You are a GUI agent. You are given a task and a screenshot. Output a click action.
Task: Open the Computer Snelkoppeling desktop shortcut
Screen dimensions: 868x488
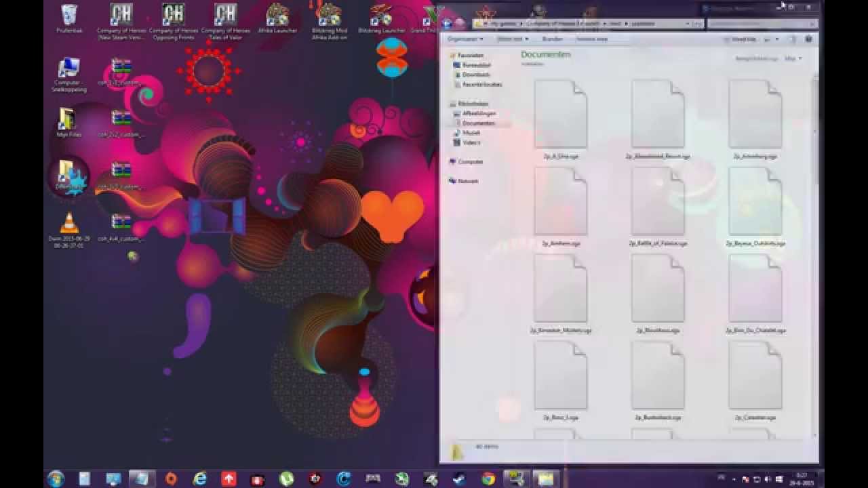point(69,75)
